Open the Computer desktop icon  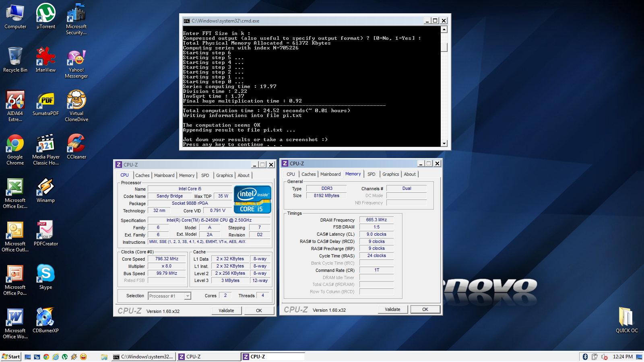pyautogui.click(x=15, y=16)
